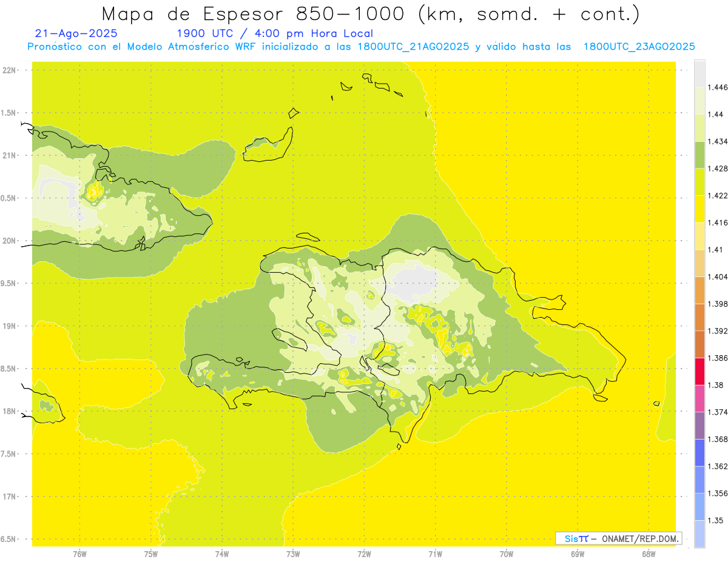The width and height of the screenshot is (728, 562).
Task: Select the blue legend swatch 1.362 to 1.368
Action: pyautogui.click(x=699, y=452)
